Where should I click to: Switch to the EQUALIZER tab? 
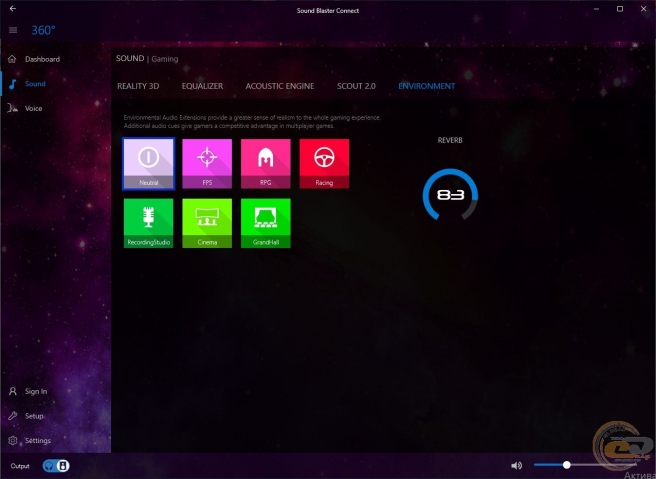point(202,86)
